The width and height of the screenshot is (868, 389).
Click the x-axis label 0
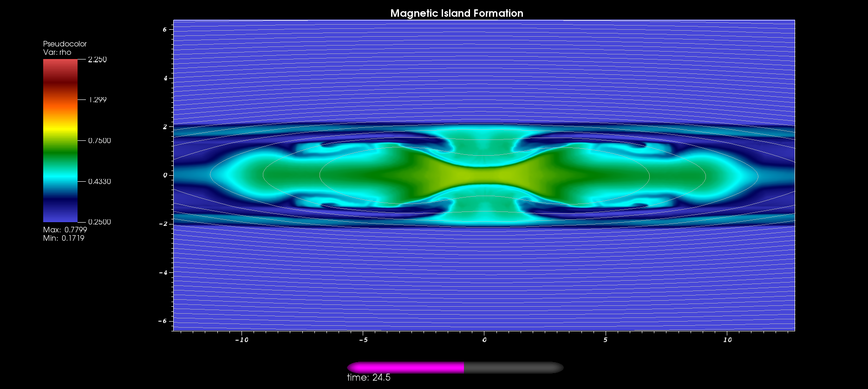(484, 340)
